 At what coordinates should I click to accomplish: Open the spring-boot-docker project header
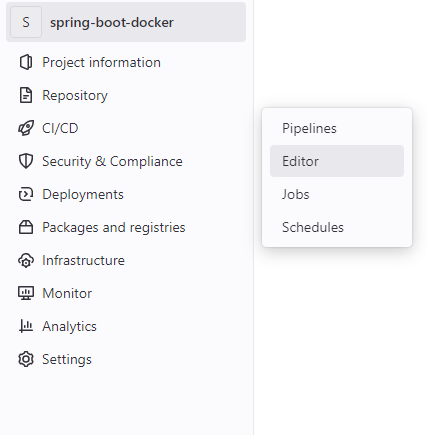coord(126,22)
